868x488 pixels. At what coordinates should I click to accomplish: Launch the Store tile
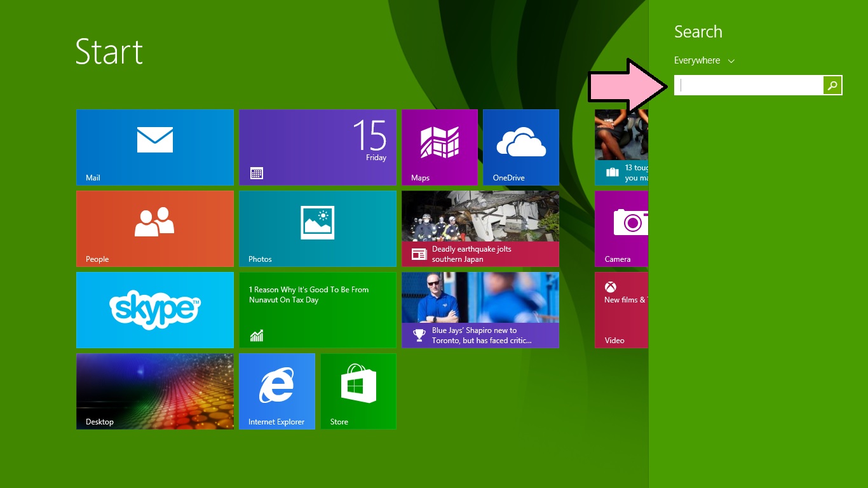click(358, 391)
